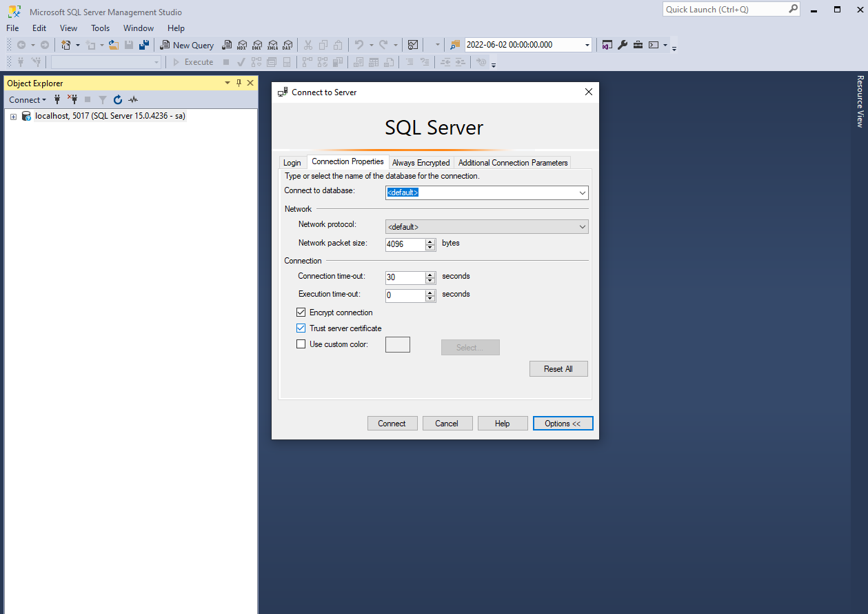Open the Tools menu
Screen dimensions: 868x614
coord(101,28)
